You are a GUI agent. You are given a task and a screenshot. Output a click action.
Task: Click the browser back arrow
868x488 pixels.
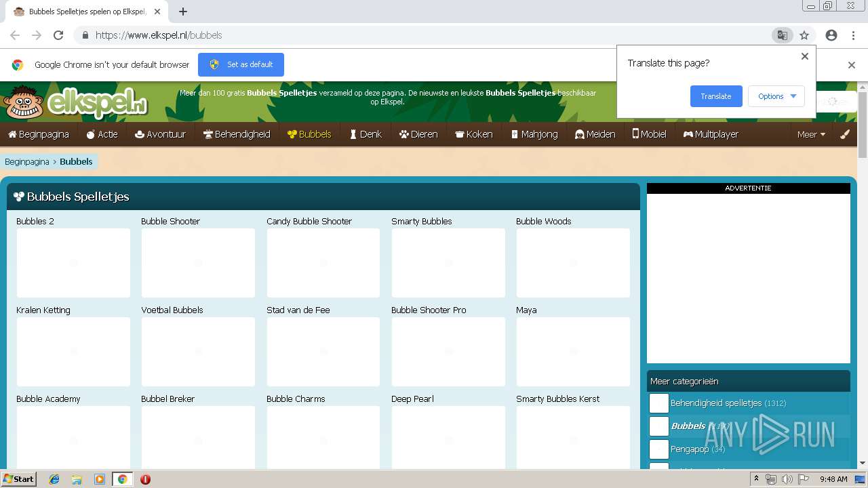(15, 35)
